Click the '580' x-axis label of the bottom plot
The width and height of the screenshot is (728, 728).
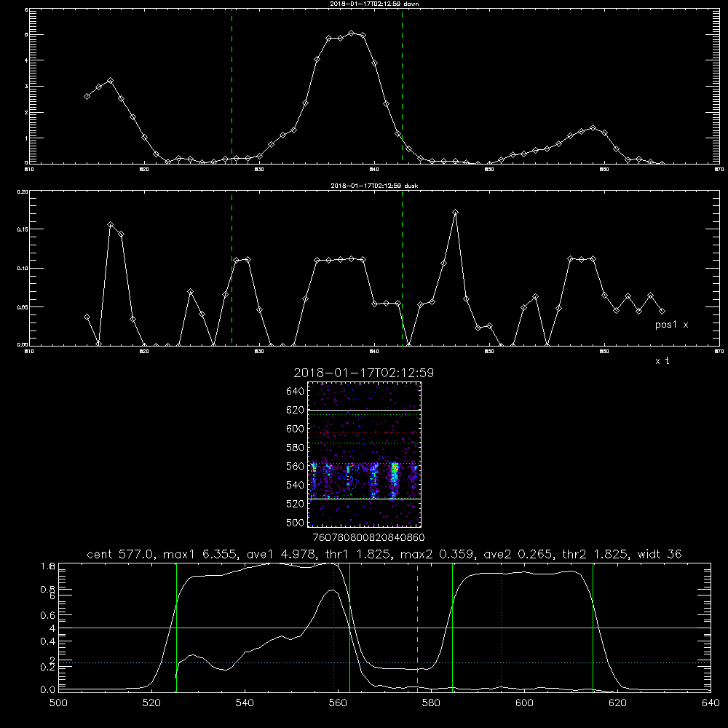click(431, 703)
